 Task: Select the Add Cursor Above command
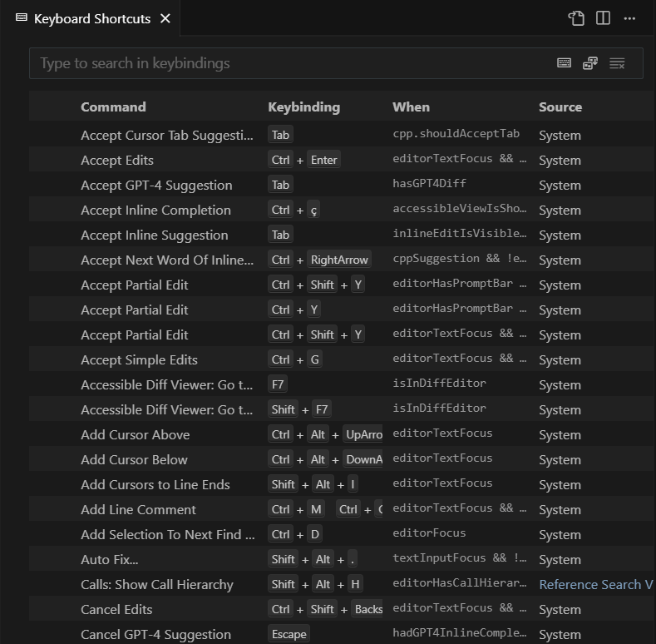click(136, 435)
